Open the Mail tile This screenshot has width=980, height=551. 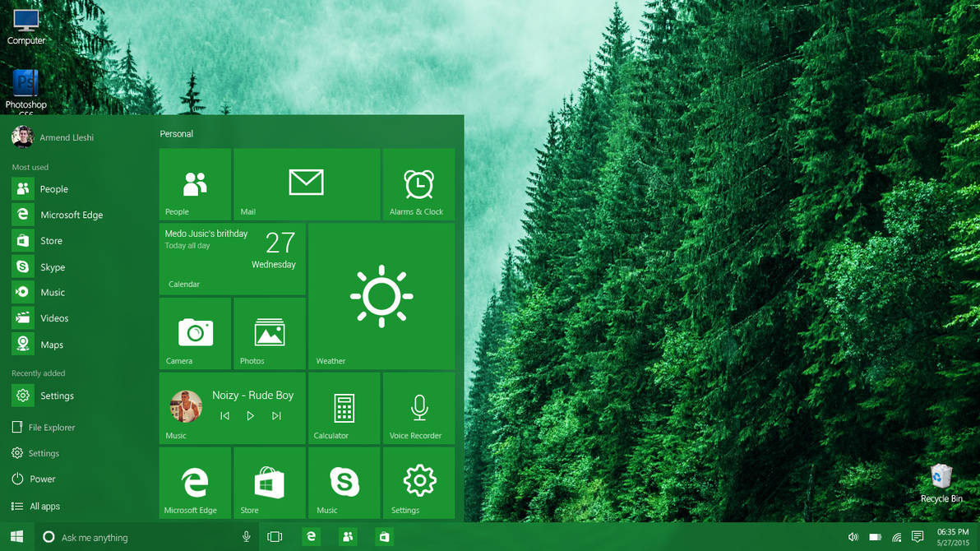click(307, 184)
